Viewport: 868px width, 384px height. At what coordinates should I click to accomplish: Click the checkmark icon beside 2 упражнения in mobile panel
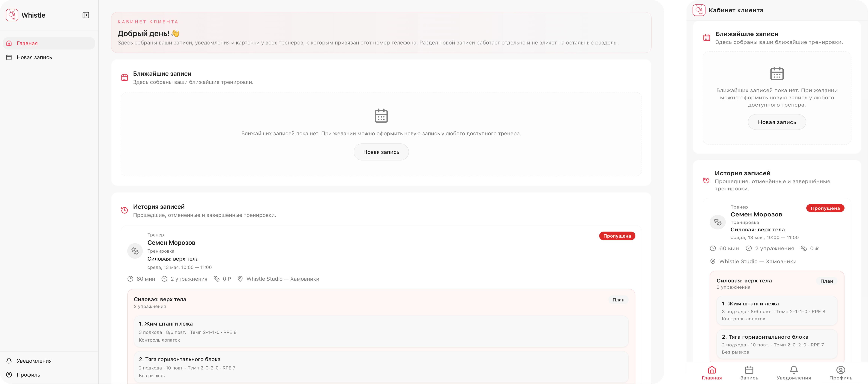click(x=749, y=248)
